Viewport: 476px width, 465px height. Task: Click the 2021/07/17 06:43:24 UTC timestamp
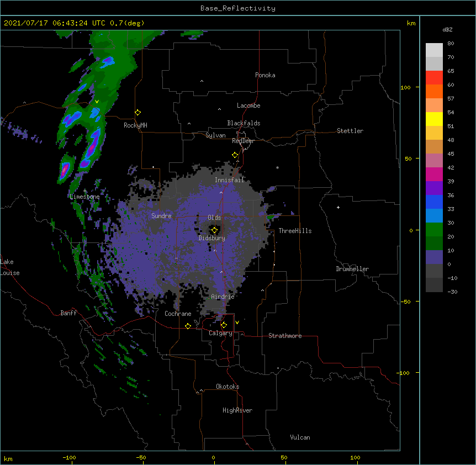[55, 23]
